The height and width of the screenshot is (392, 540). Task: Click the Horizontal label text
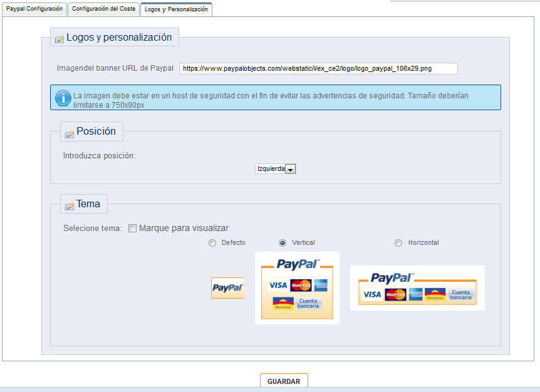pos(423,242)
